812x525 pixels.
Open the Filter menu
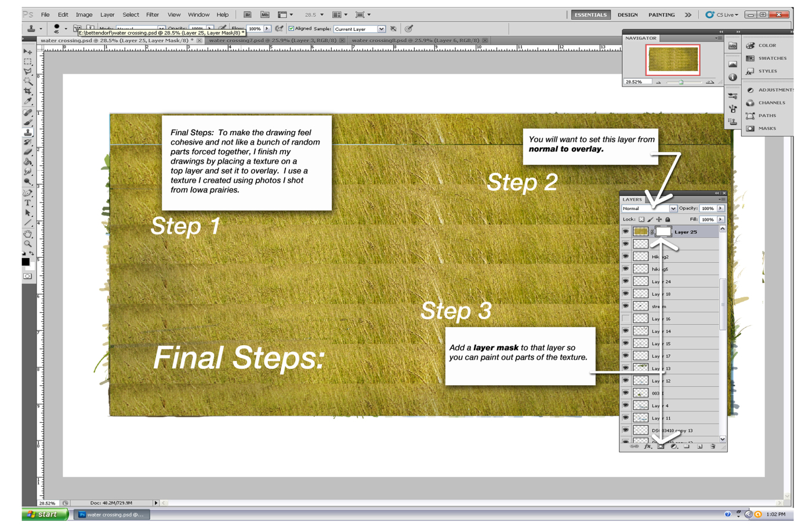[152, 15]
